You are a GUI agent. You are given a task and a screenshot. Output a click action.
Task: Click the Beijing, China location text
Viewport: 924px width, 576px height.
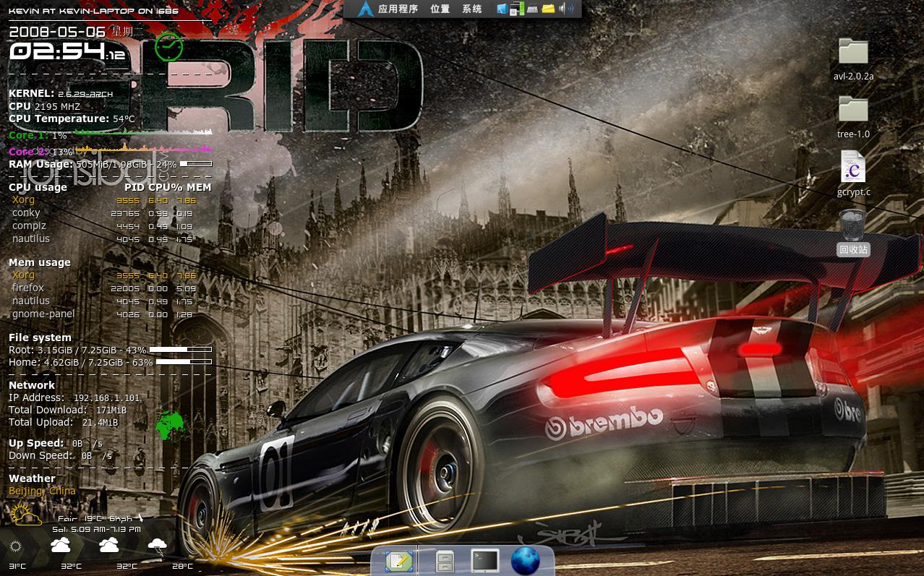click(42, 491)
